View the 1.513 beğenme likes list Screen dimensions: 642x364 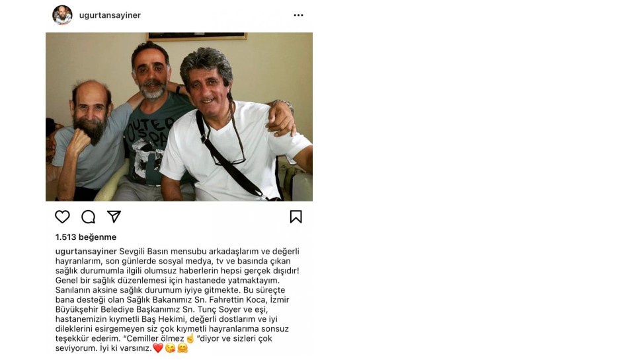[86, 237]
